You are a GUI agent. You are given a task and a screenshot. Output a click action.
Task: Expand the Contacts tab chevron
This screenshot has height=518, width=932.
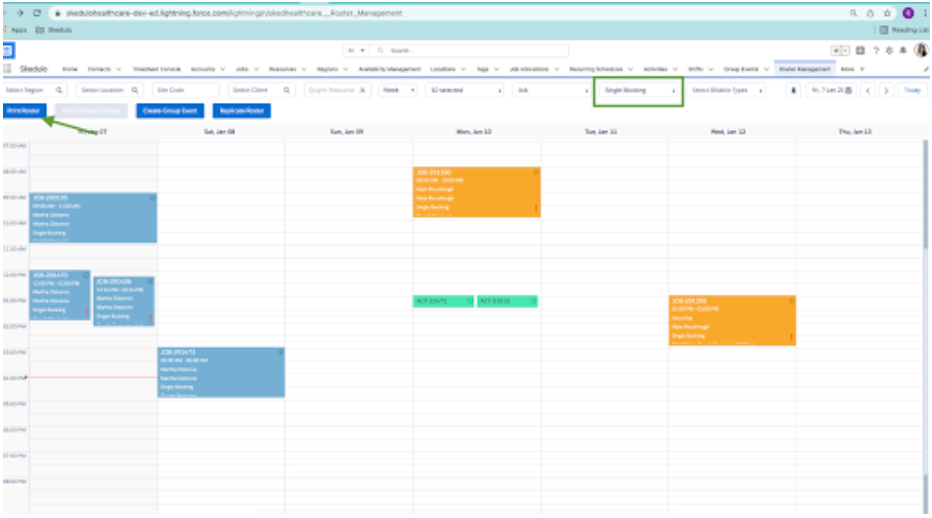(118, 70)
